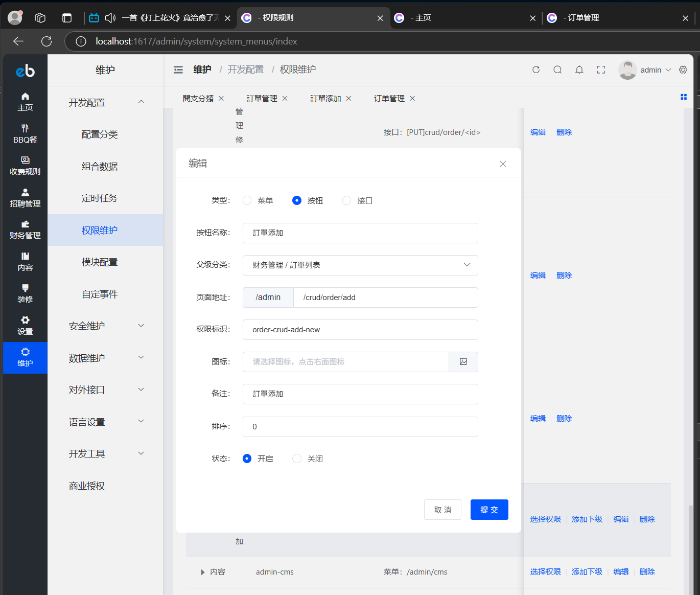View site information icon in address bar

click(x=81, y=41)
